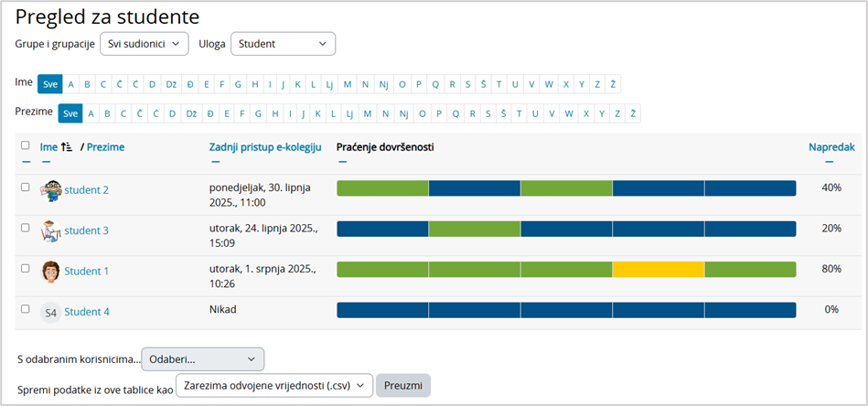The image size is (868, 406).
Task: Select Sve in the Prezime filter row
Action: (70, 113)
